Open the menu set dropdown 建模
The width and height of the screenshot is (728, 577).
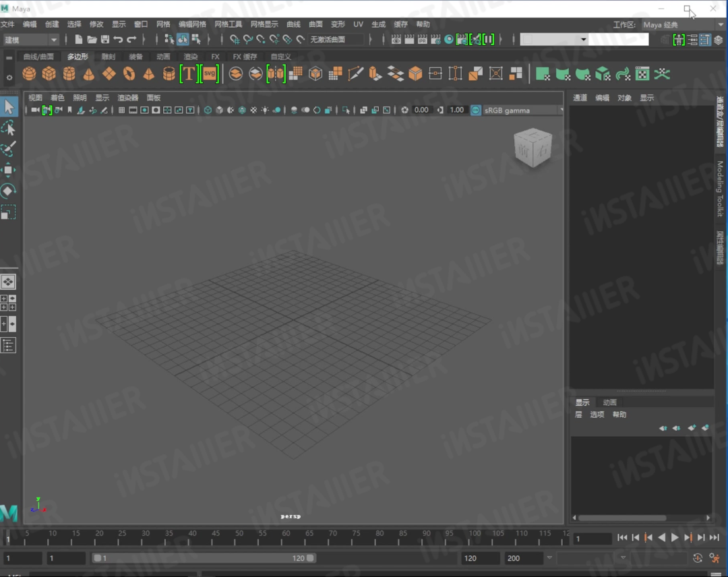click(30, 40)
